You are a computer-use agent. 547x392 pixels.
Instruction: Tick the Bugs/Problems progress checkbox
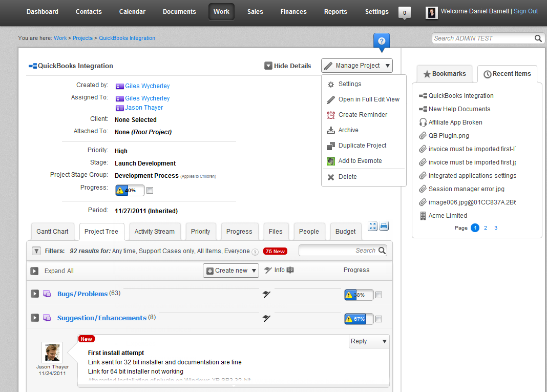(x=379, y=295)
